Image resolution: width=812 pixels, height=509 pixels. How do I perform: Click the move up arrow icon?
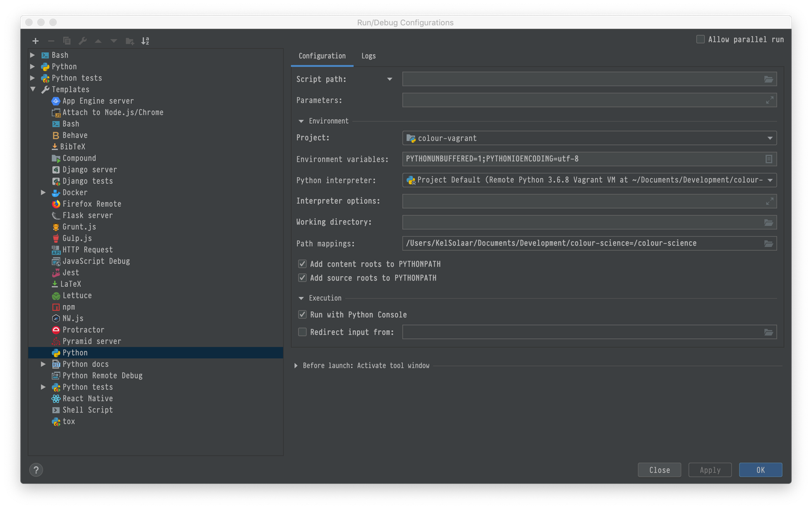pos(98,41)
